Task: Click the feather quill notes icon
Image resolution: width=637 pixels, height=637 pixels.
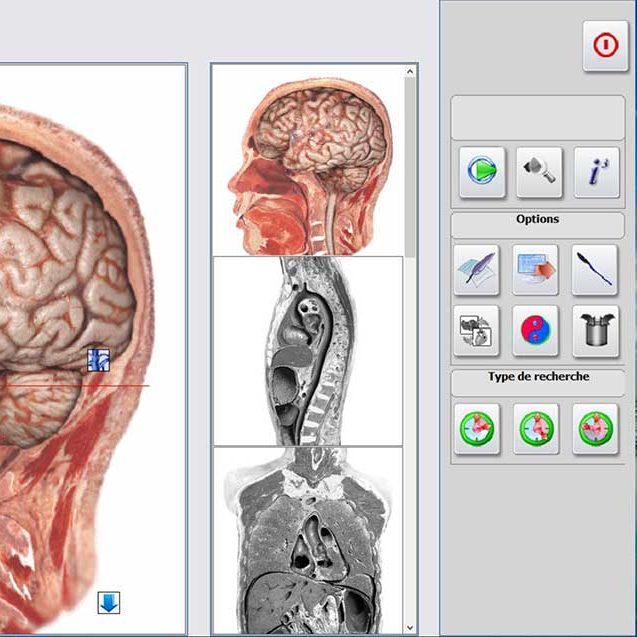Action: [476, 270]
